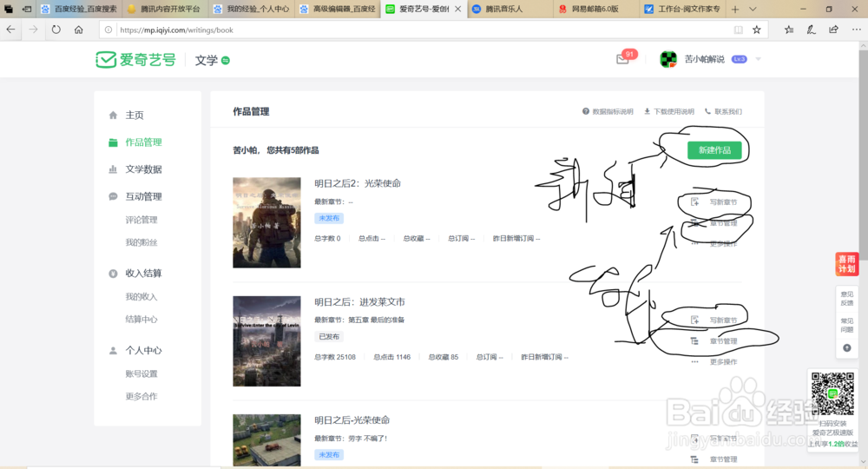Switch to 工作台-阅文作家专 browser tab

point(682,9)
